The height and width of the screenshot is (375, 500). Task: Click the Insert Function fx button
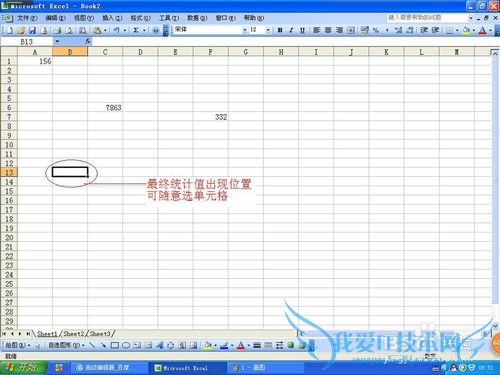pos(88,41)
